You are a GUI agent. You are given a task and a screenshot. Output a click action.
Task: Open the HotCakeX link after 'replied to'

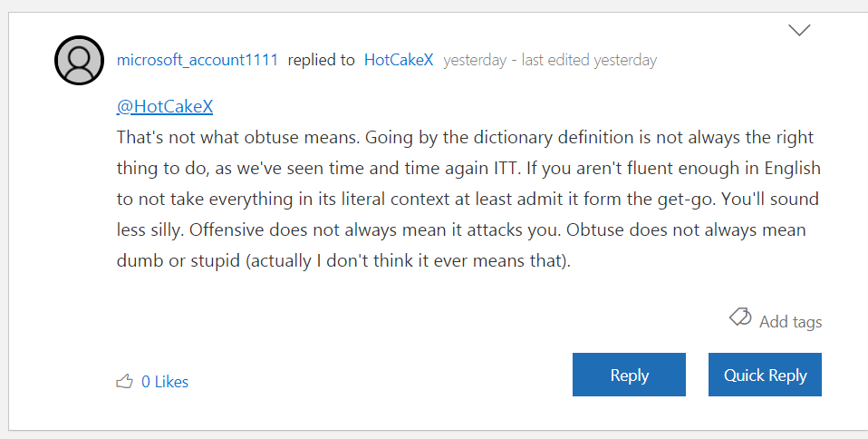(x=399, y=60)
